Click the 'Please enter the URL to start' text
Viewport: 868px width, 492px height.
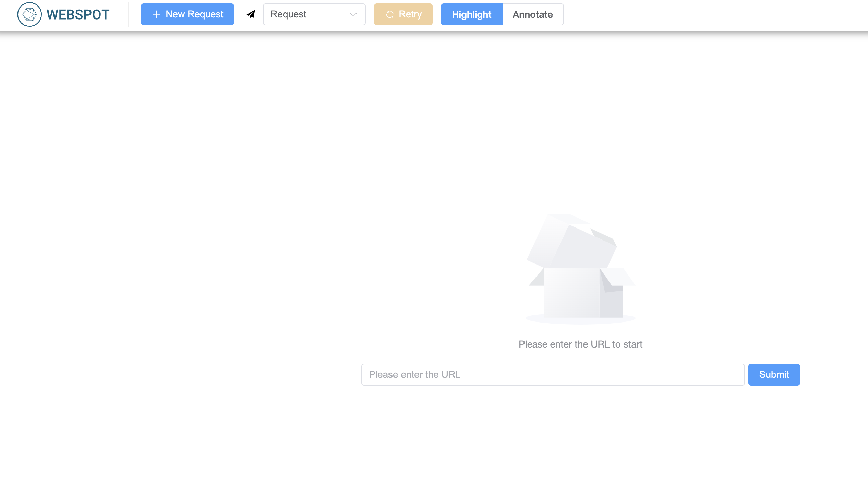click(580, 344)
